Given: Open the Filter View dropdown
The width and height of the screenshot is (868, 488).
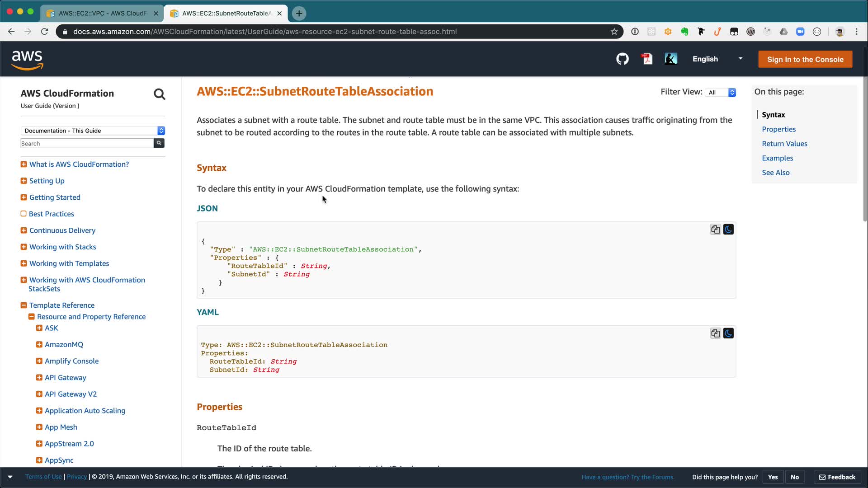Looking at the screenshot, I should click(x=721, y=92).
